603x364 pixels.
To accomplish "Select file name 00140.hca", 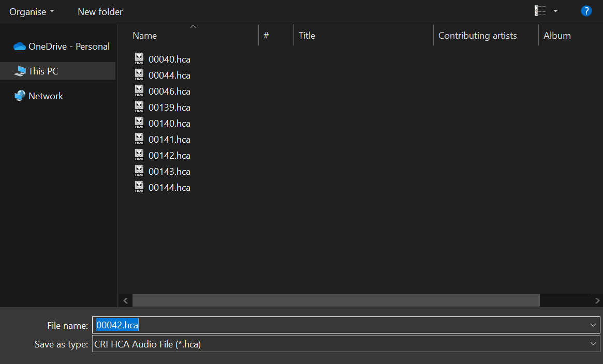I will coord(169,124).
